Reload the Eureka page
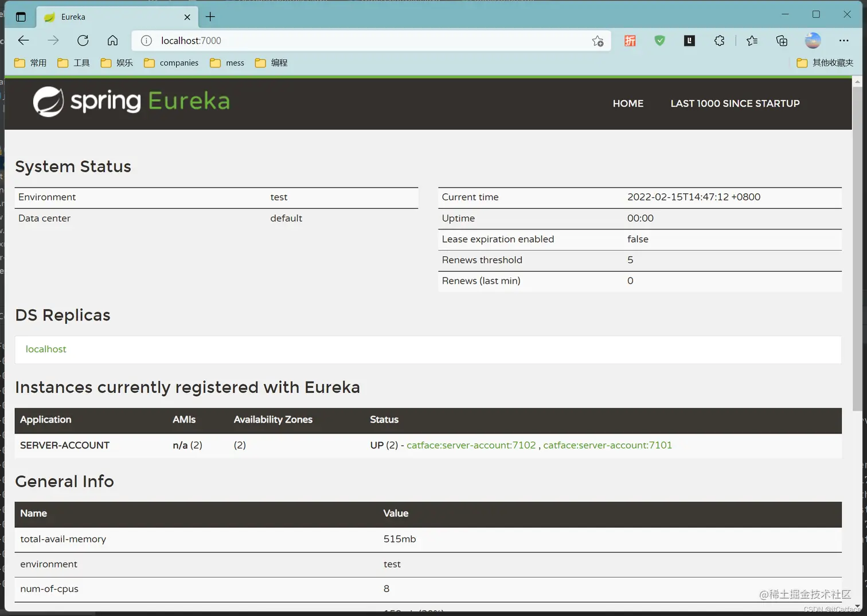This screenshot has width=867, height=616. [83, 40]
